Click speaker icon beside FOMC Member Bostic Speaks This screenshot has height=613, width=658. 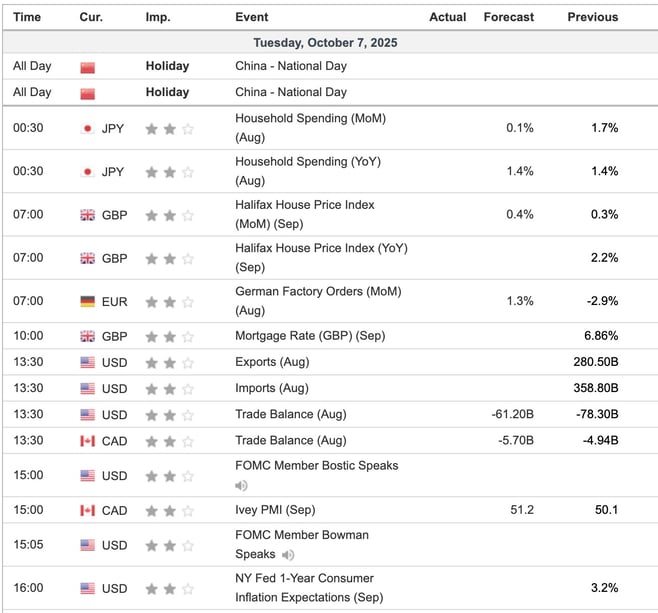tap(241, 486)
